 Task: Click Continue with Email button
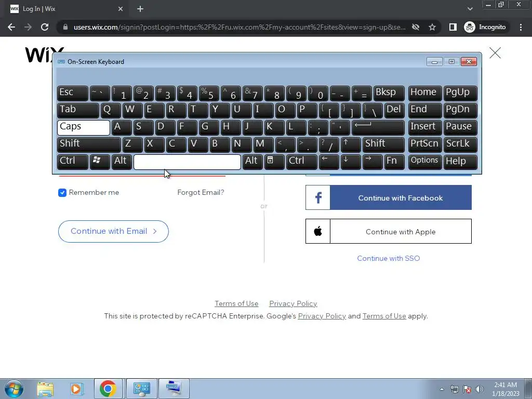[x=113, y=231]
